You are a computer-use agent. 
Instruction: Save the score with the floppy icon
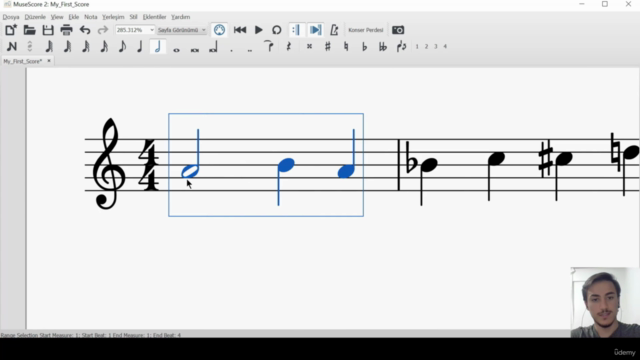point(48,30)
